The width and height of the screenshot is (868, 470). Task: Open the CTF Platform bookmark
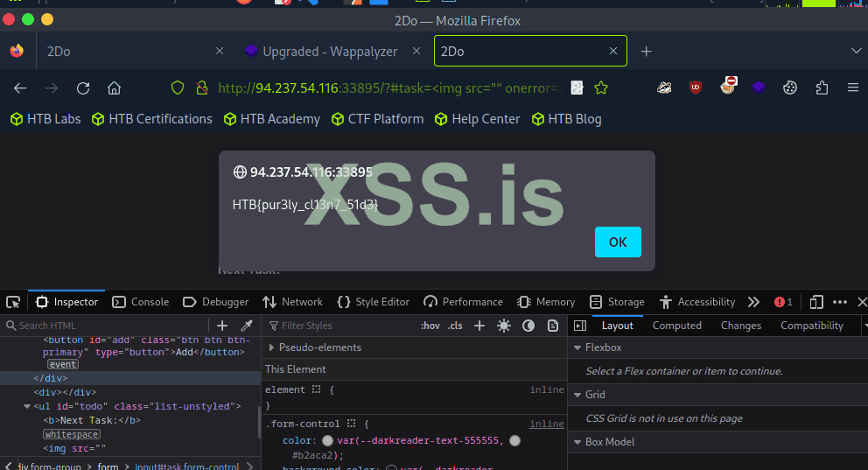point(377,119)
